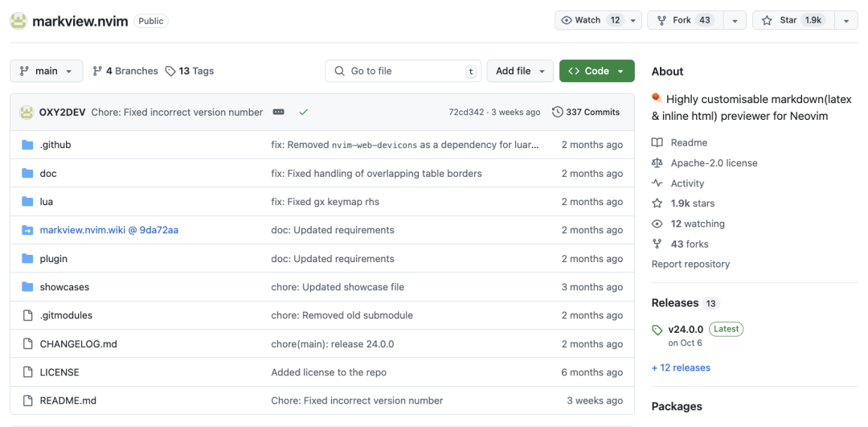Click the Go to file search field
The height and width of the screenshot is (427, 868).
click(403, 71)
